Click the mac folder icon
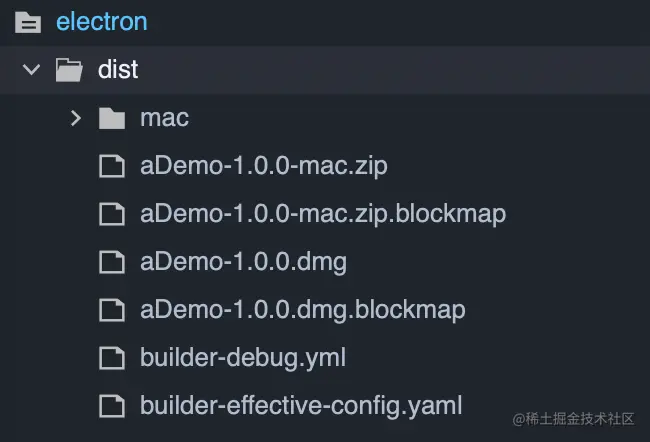Screen dimensions: 650x442 pos(112,118)
